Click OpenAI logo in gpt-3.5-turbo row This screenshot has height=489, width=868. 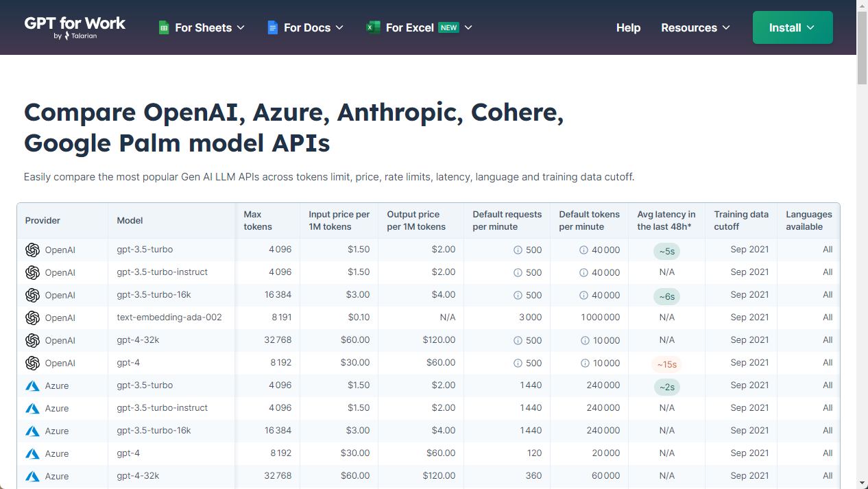point(32,250)
